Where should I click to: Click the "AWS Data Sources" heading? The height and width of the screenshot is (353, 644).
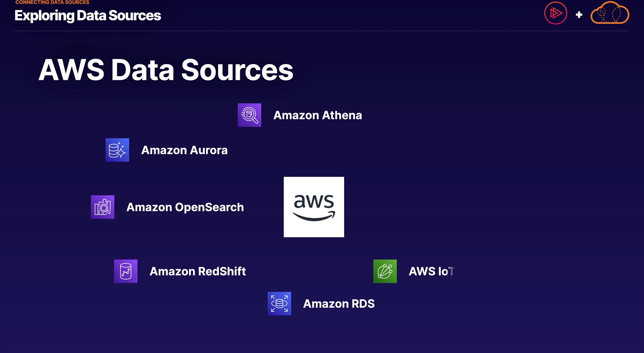tap(166, 70)
